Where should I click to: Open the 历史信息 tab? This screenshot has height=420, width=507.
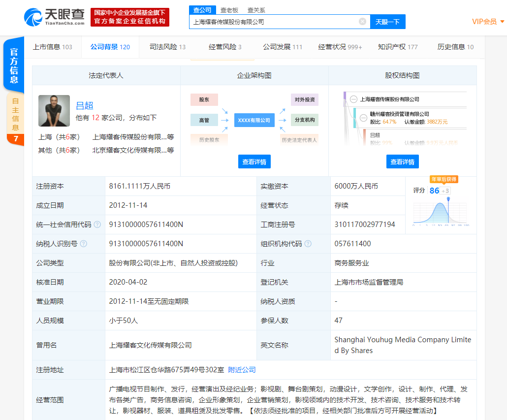pos(455,47)
